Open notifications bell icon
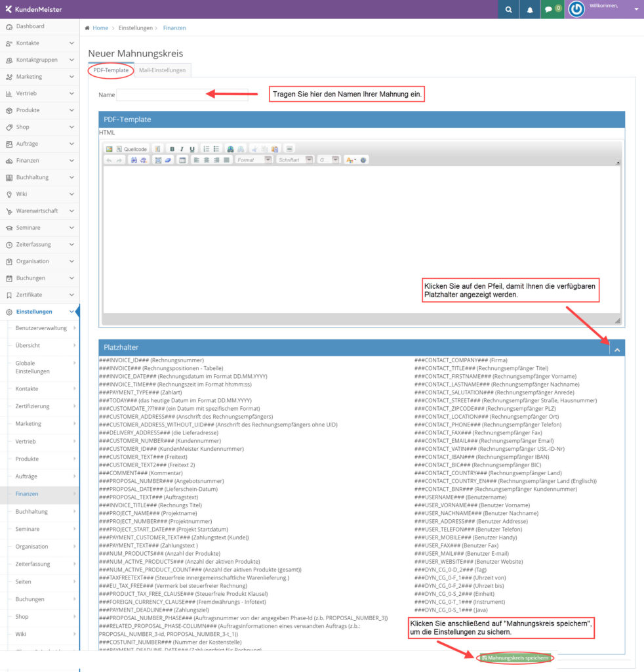644x672 pixels. 529,9
